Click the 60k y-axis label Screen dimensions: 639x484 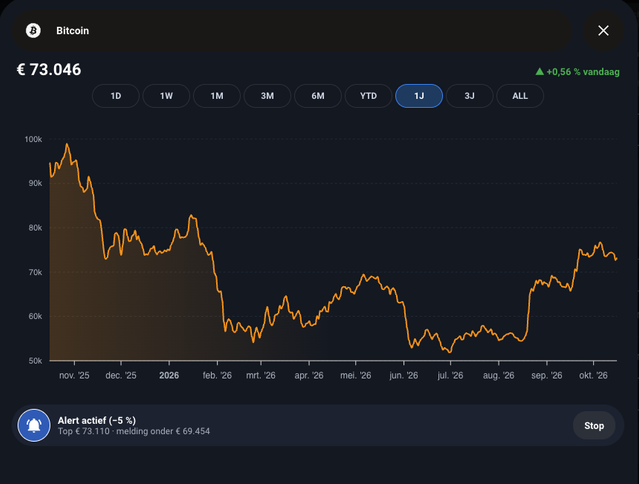click(x=35, y=316)
